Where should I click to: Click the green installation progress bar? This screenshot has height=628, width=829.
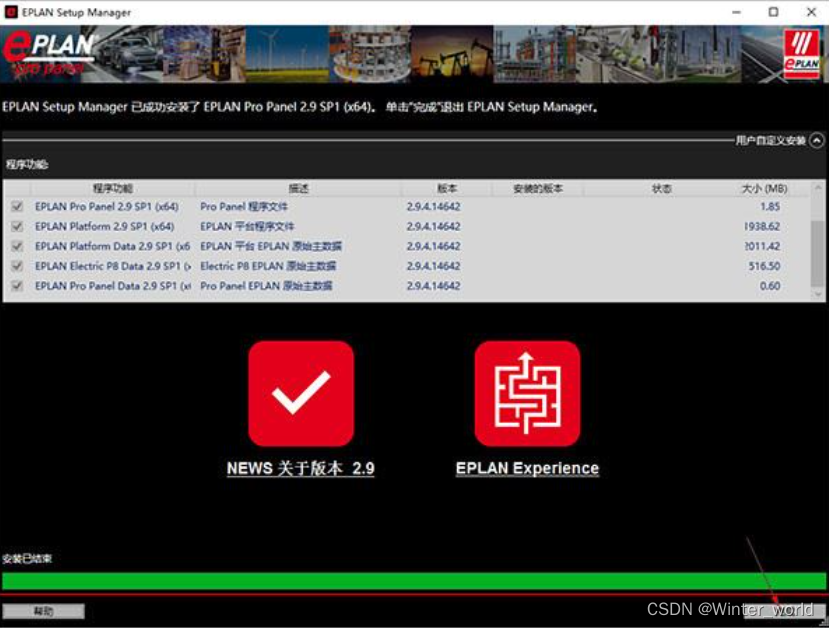(x=414, y=581)
